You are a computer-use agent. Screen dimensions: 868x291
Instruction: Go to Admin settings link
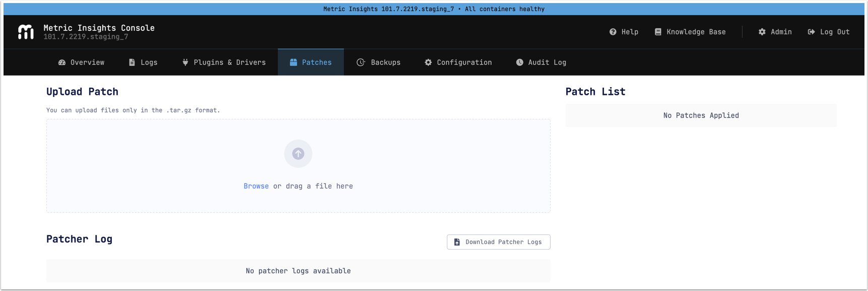point(775,32)
